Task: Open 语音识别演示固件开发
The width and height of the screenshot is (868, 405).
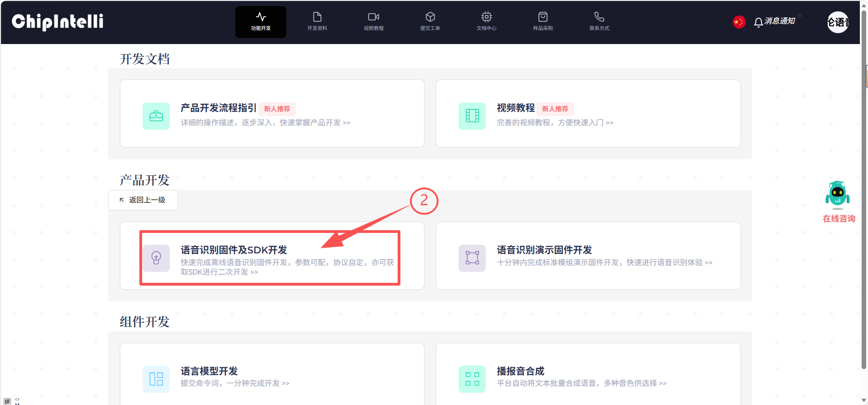Action: 544,250
